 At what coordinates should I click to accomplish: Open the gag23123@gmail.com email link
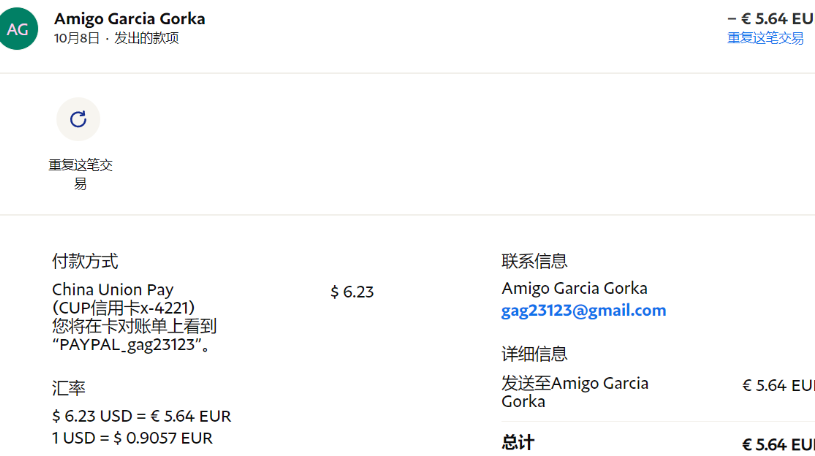583,310
